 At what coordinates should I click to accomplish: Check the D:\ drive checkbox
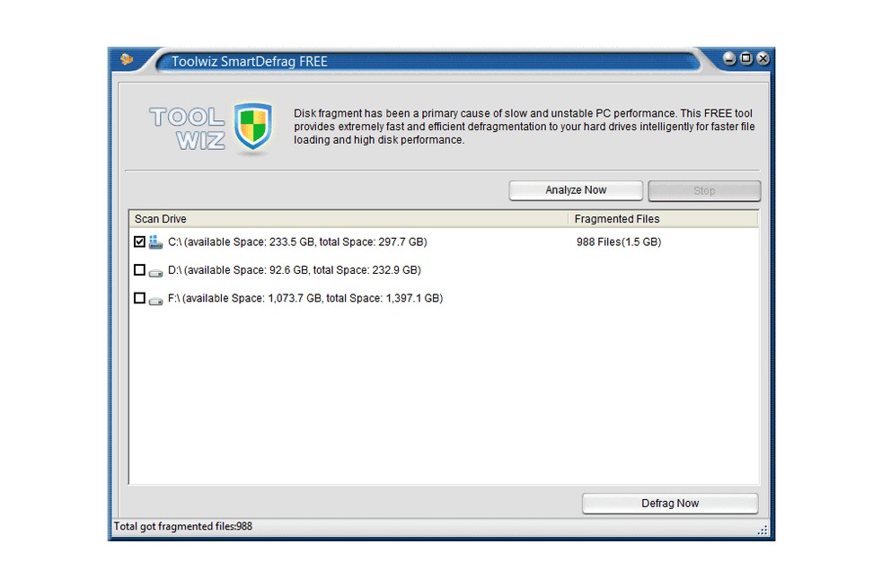click(139, 270)
